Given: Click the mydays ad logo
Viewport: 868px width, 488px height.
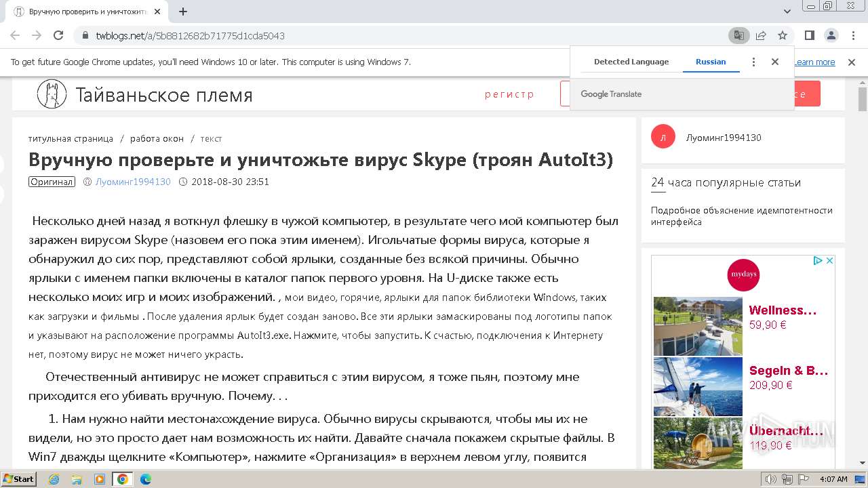Looking at the screenshot, I should click(x=743, y=275).
